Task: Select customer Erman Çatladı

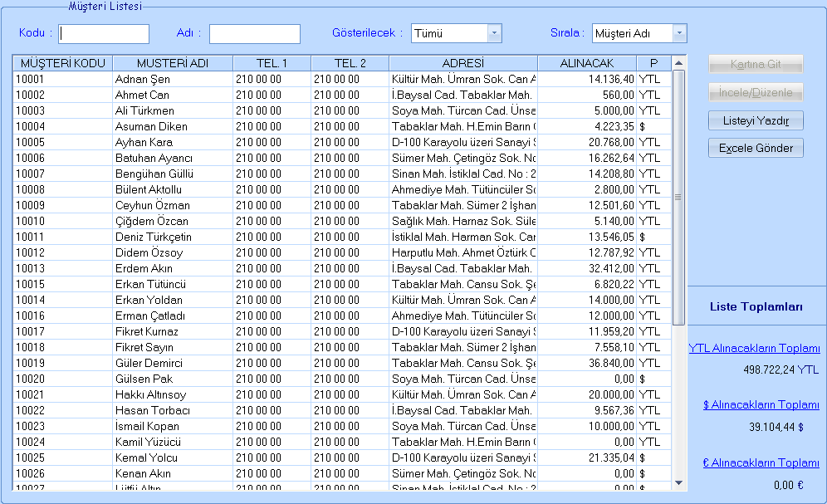Action: click(149, 316)
